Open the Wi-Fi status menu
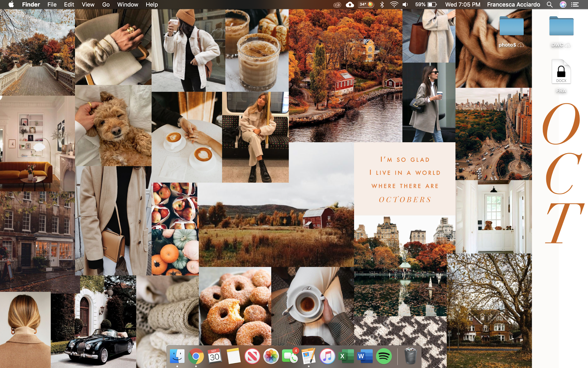Screen dimensions: 588x368 tap(394, 5)
